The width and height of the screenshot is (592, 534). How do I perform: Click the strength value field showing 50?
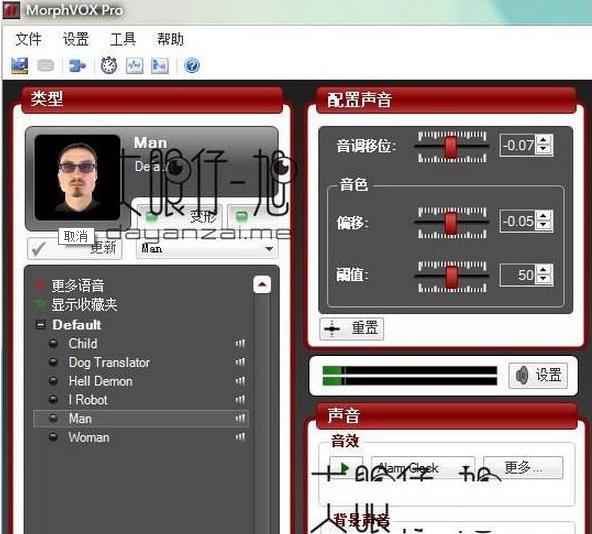coord(518,275)
